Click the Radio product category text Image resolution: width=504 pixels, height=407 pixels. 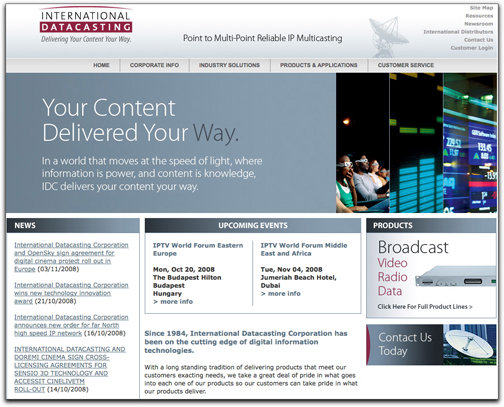(392, 277)
